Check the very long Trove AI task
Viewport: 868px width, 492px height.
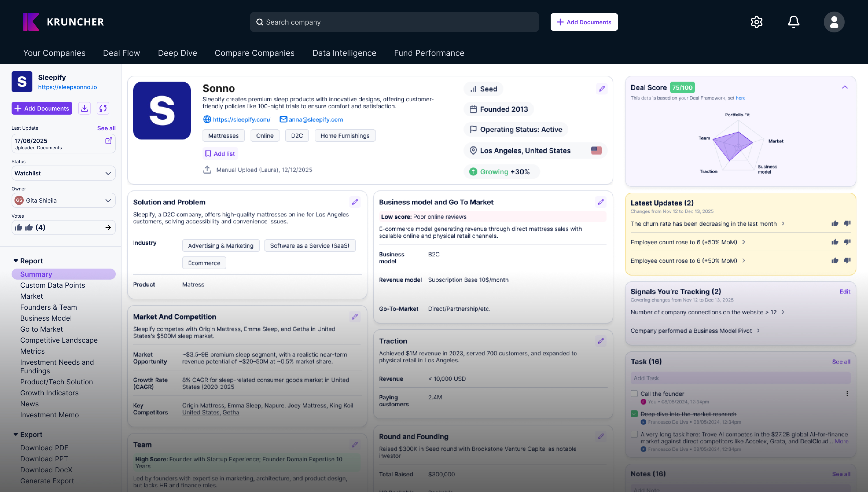[x=634, y=434]
